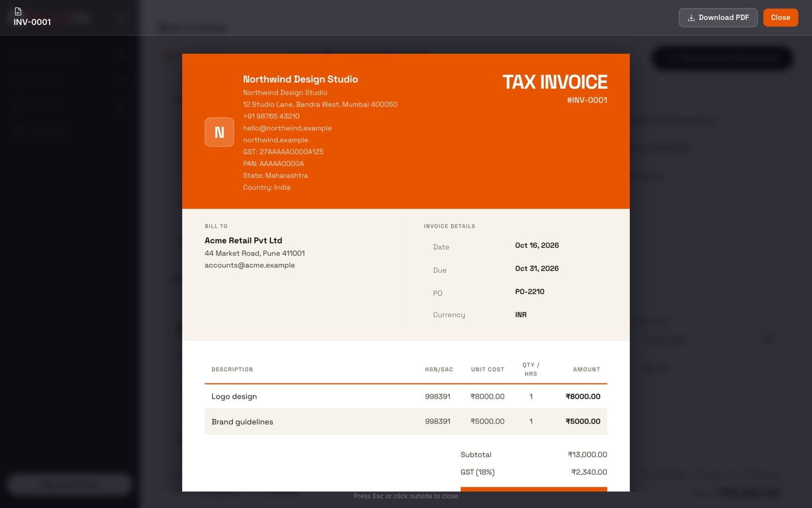Click client name Acme Retail Pvt Ltd
The width and height of the screenshot is (812, 508).
(x=243, y=240)
